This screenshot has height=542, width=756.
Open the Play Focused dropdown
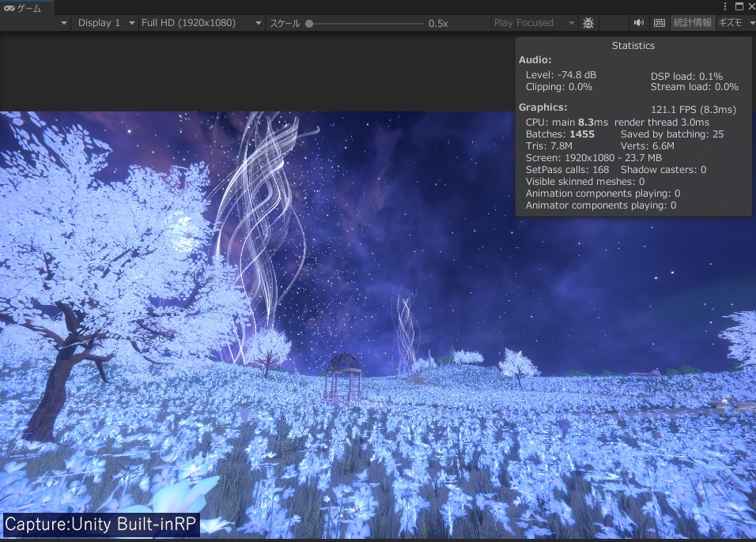tap(534, 23)
